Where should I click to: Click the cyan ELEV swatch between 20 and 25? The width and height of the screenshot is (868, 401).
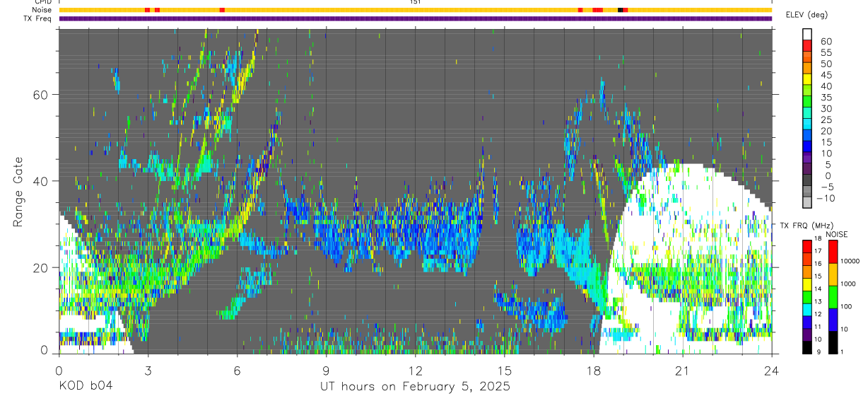807,125
